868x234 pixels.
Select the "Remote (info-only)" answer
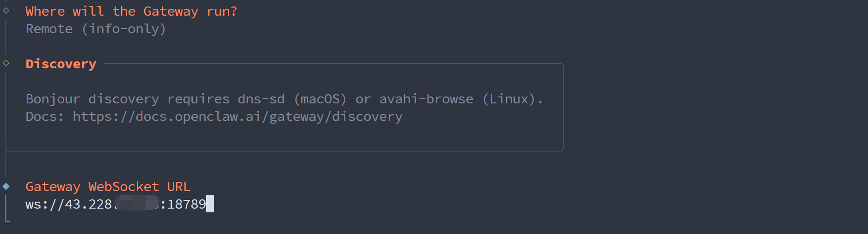[x=96, y=29]
